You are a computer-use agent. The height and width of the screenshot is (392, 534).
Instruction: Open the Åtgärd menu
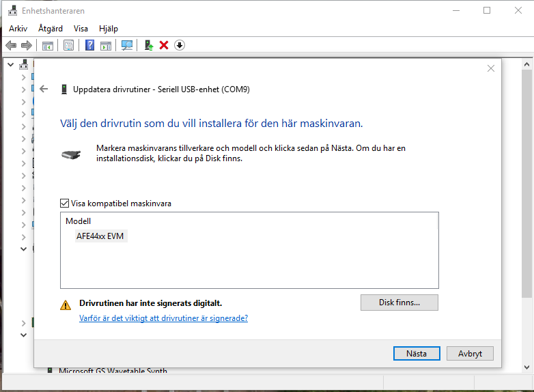(51, 29)
